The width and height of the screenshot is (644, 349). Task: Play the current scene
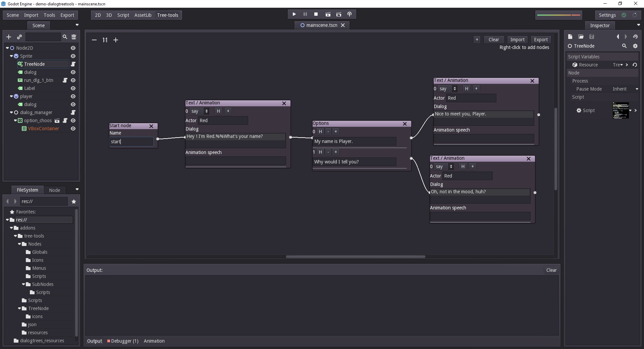pyautogui.click(x=293, y=14)
